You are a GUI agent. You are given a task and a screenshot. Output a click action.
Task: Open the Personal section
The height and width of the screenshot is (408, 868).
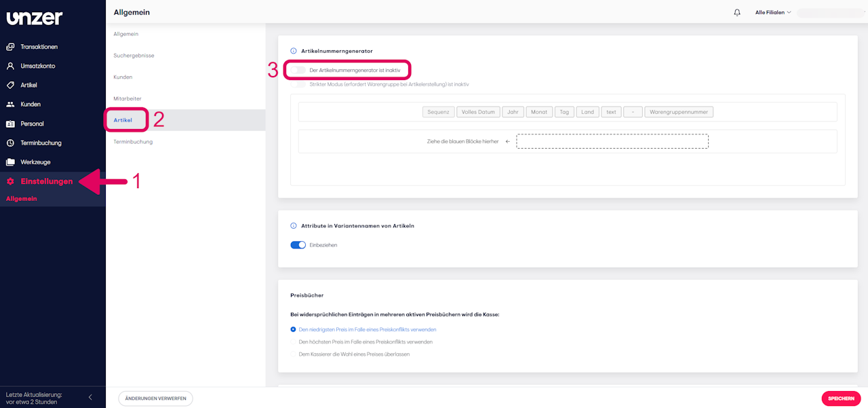coord(32,123)
